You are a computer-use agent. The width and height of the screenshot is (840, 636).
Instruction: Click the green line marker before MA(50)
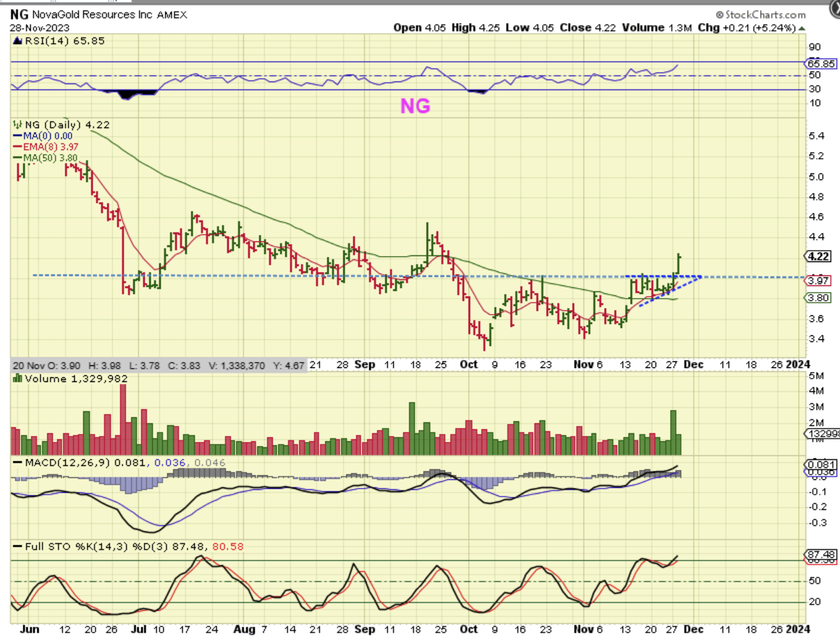pos(18,158)
